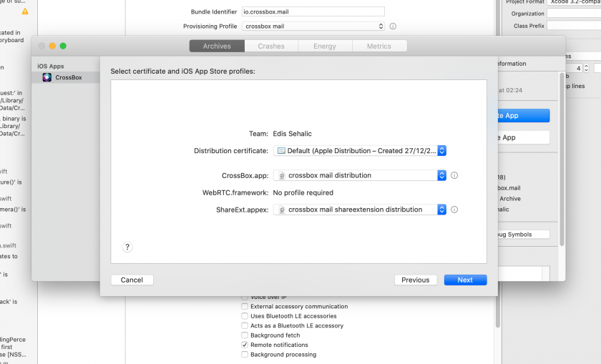The image size is (601, 364).
Task: Click the Validate App button
Action: click(524, 137)
